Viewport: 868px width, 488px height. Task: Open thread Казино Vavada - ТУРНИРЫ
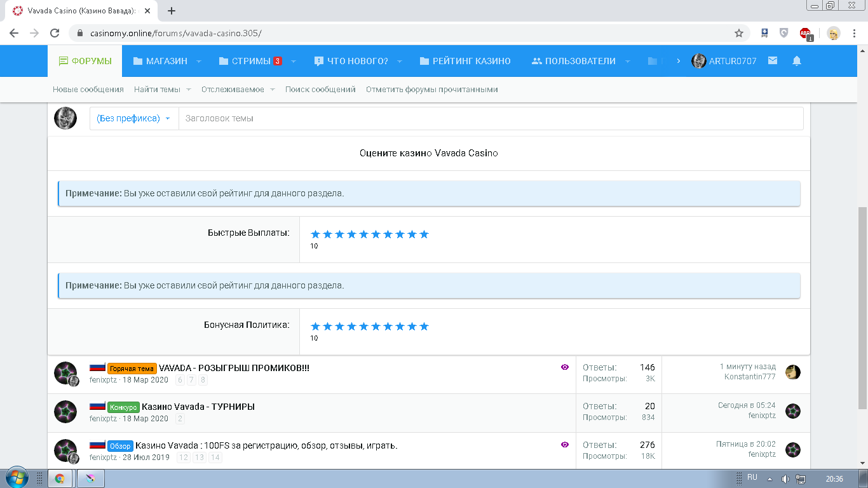(198, 407)
